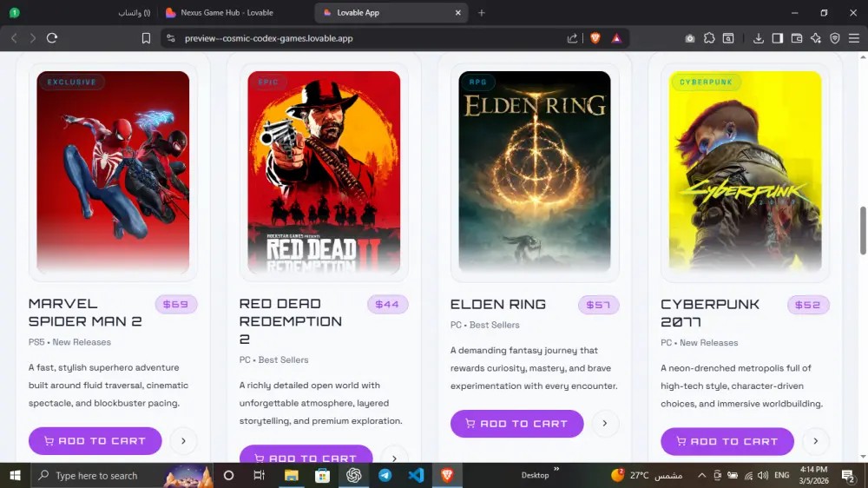Open Brave Rewards triangle icon
868x488 pixels.
(616, 38)
